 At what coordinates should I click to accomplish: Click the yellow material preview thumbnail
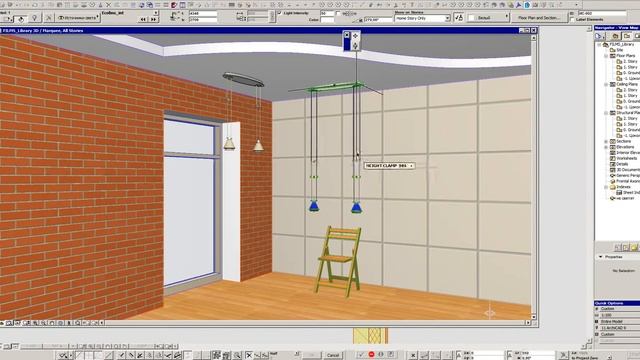coord(370,336)
